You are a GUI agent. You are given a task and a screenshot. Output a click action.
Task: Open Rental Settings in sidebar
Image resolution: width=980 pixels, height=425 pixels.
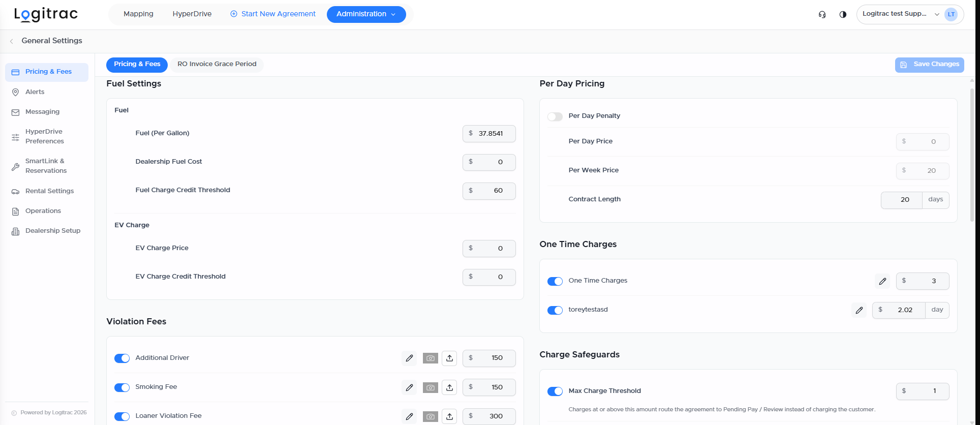click(x=47, y=191)
